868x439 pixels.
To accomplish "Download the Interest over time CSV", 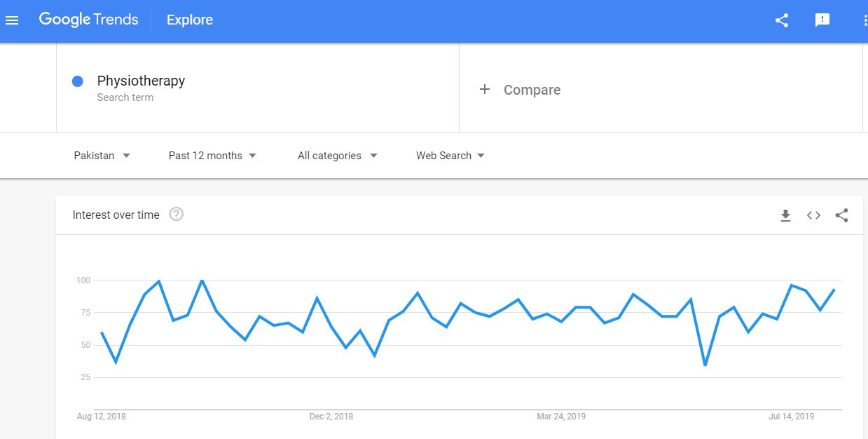I will [x=785, y=215].
